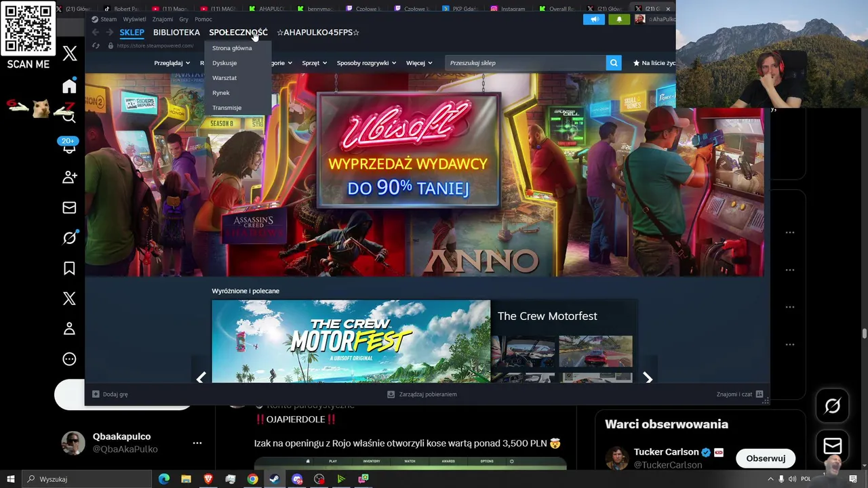Open Ubisoft publisher sale banner

click(x=425, y=174)
